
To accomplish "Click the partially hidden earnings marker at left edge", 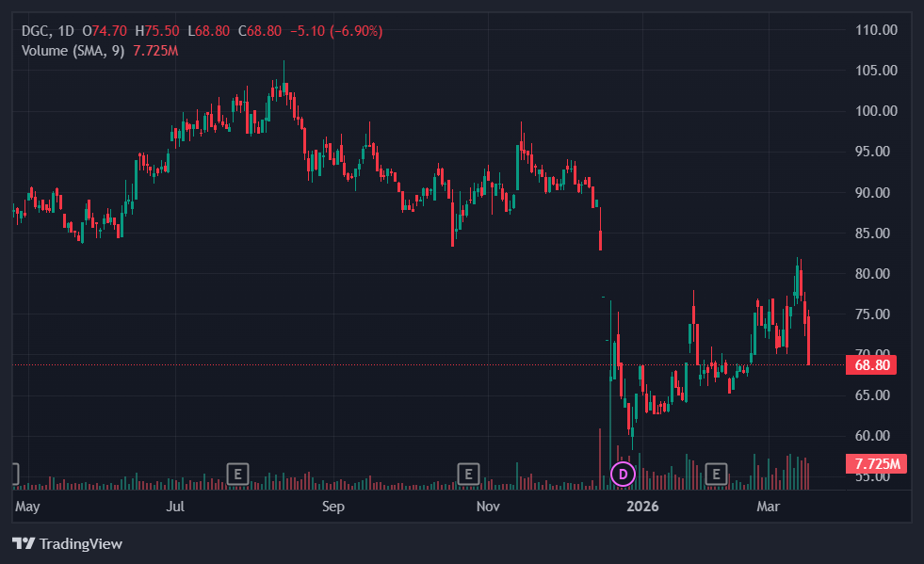I will tap(15, 474).
